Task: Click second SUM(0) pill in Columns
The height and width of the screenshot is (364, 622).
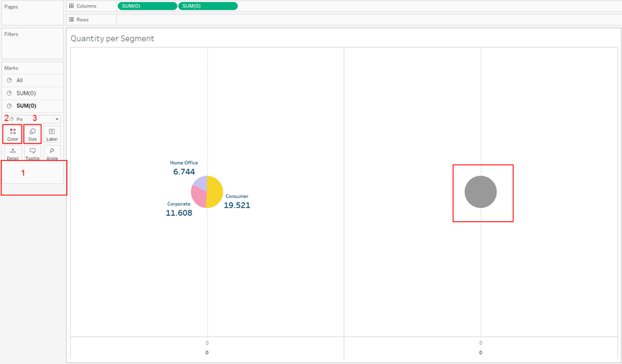Action: (208, 6)
